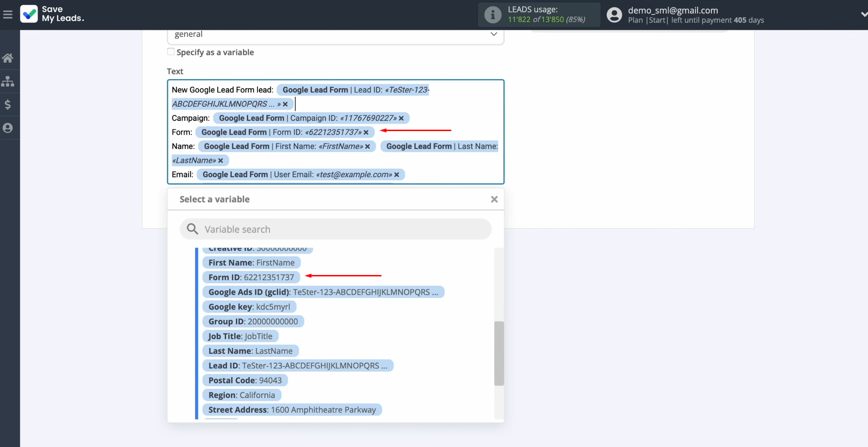Select the 'Google key: kdc5myrl' variable
Image resolution: width=868 pixels, height=447 pixels.
249,307
